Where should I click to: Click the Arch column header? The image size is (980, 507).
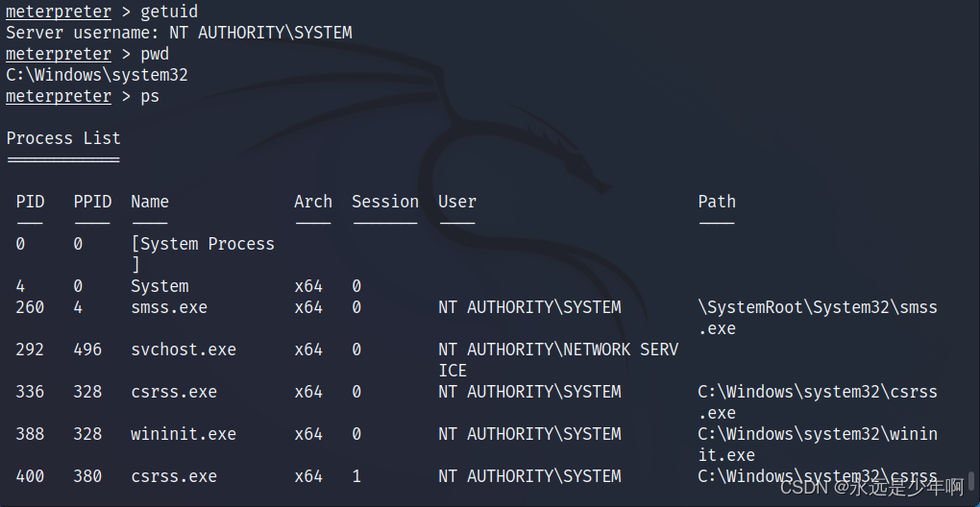click(x=313, y=202)
